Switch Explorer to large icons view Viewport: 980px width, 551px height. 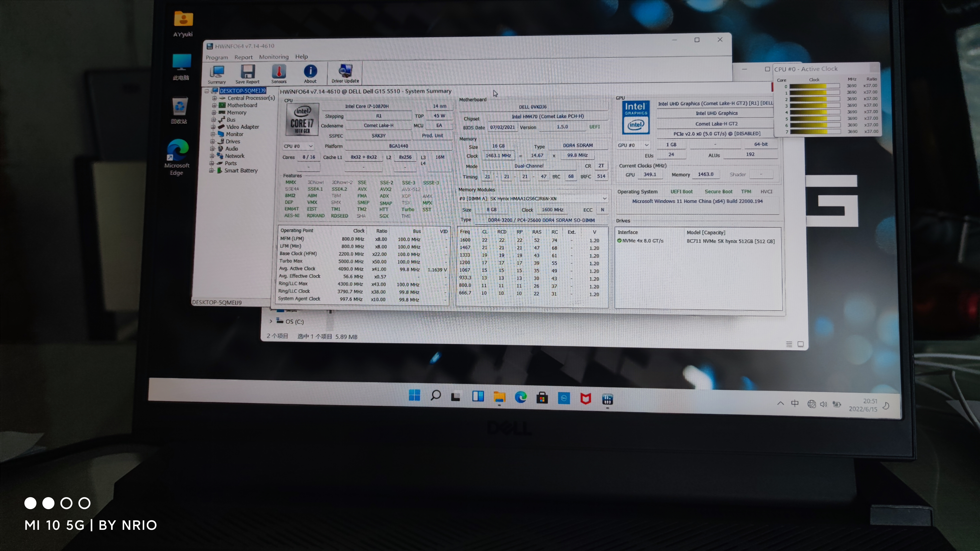click(801, 344)
